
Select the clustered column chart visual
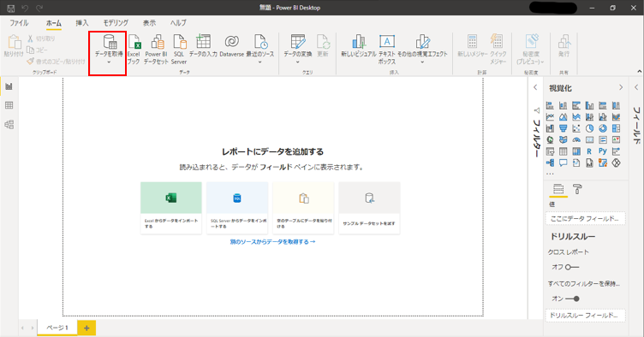click(x=589, y=105)
